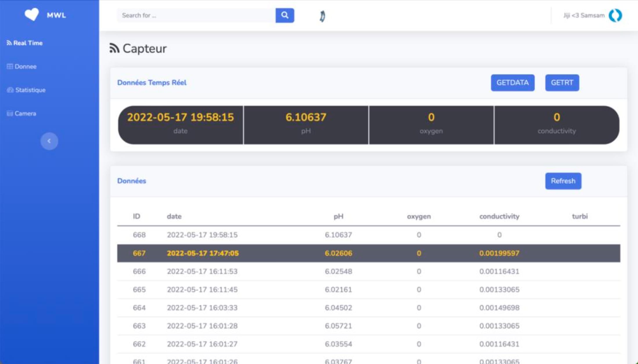Click the circular user avatar icon
The image size is (638, 364).
click(615, 15)
